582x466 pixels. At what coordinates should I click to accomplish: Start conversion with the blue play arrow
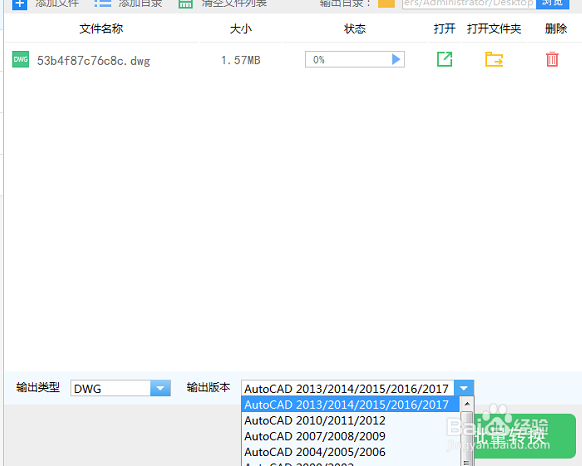click(396, 59)
